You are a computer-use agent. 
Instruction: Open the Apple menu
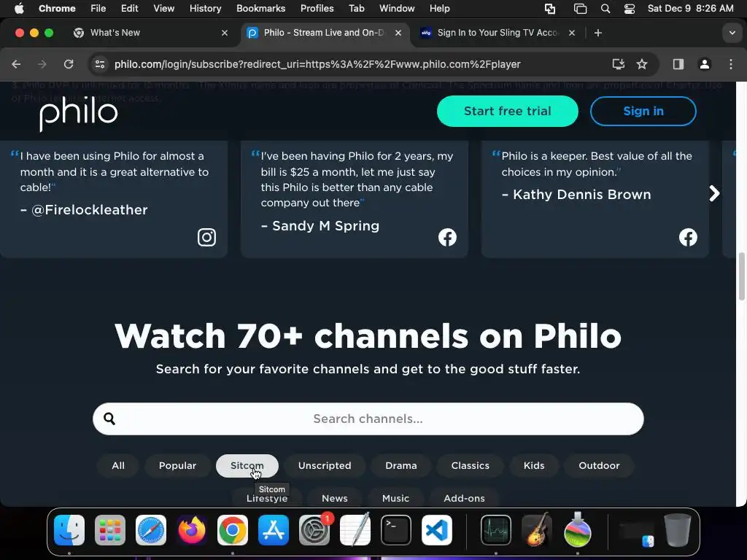[19, 9]
